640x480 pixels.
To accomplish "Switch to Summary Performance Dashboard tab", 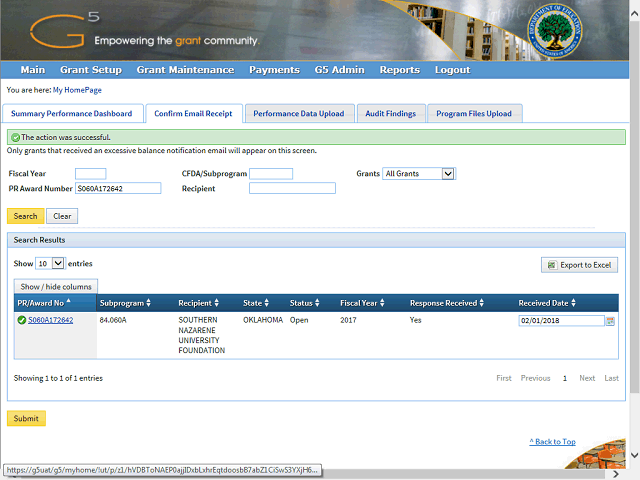I will (x=72, y=113).
